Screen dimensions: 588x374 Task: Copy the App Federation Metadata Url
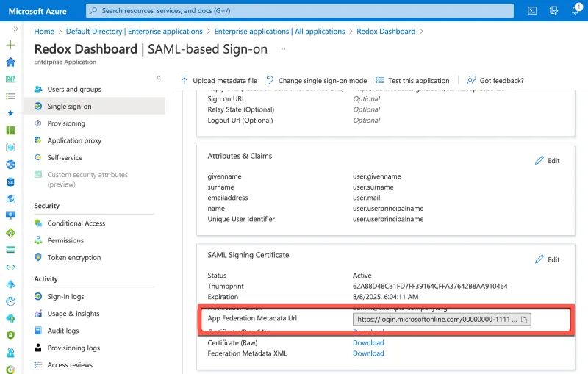tap(524, 320)
